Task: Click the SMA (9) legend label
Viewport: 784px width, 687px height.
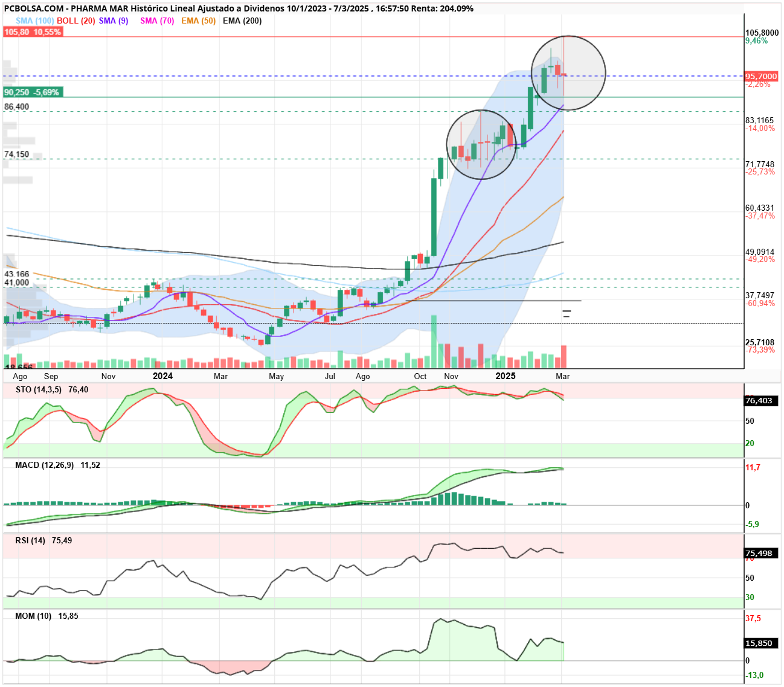Action: point(114,21)
